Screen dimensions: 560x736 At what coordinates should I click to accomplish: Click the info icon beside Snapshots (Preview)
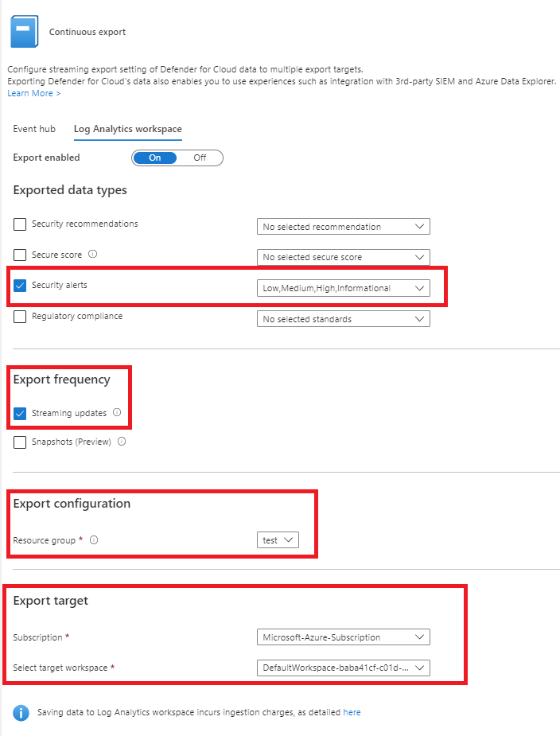(122, 442)
